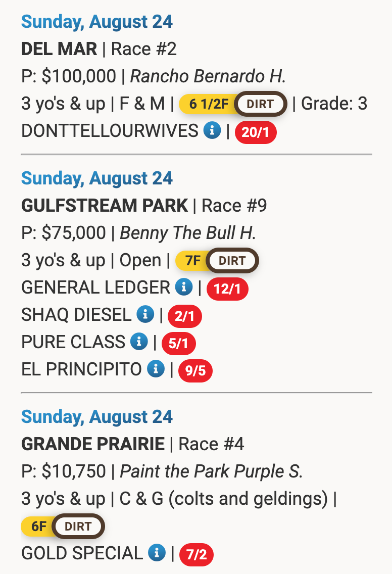Click the info icon next to SHAQ DIESEL
392x574 pixels.
click(145, 315)
